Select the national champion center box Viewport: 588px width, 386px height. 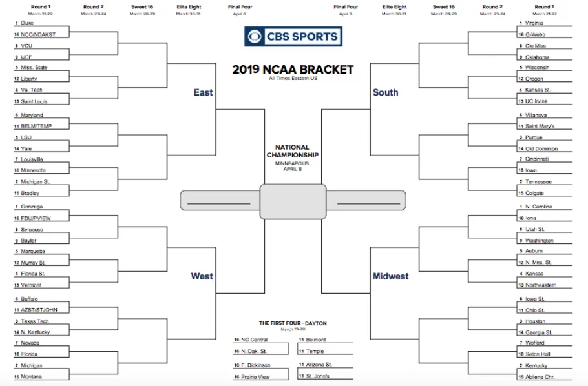tap(293, 201)
